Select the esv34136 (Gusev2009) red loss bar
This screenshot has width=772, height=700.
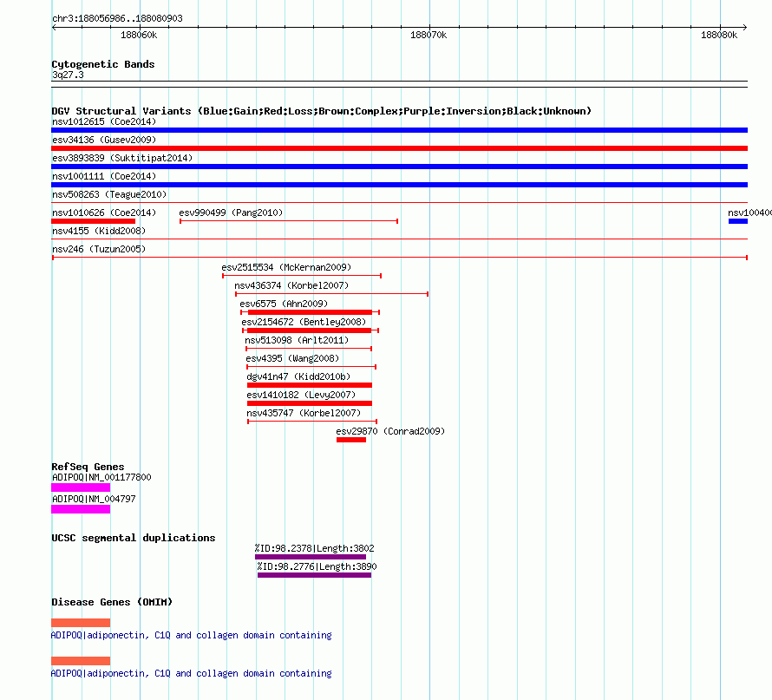coord(399,148)
